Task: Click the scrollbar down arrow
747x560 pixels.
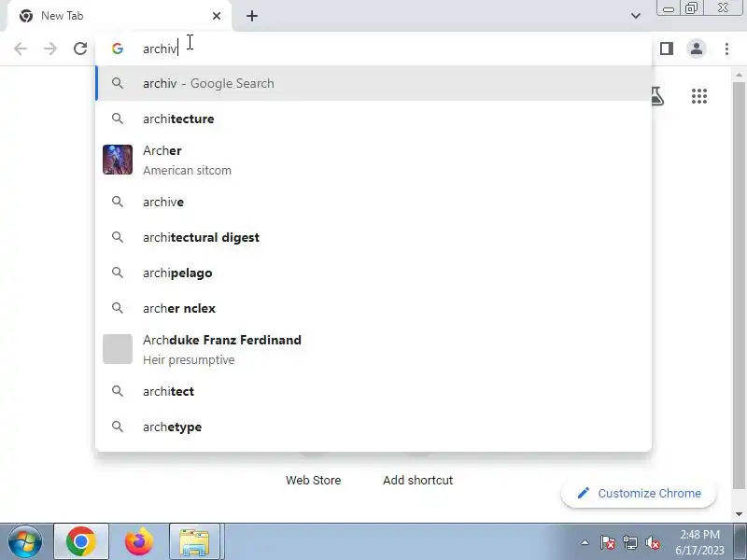Action: click(x=739, y=514)
